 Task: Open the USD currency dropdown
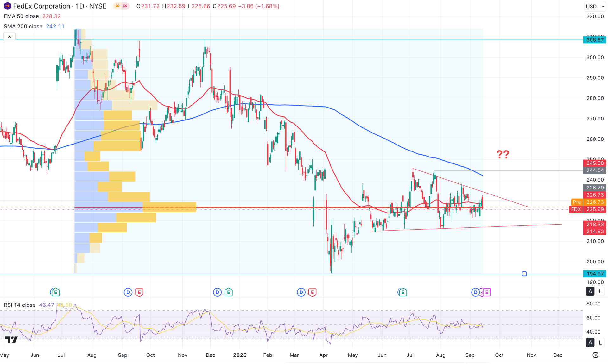click(x=595, y=6)
